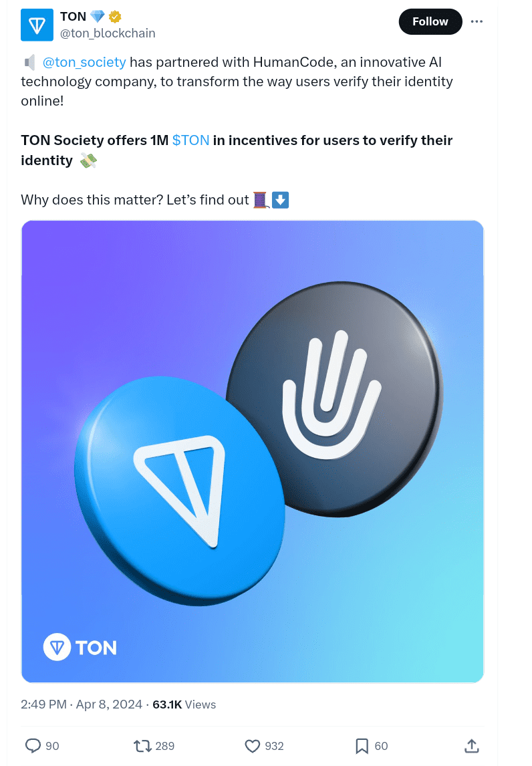This screenshot has height=766, width=532.
Task: Click the 932 likes count
Action: coord(274,746)
